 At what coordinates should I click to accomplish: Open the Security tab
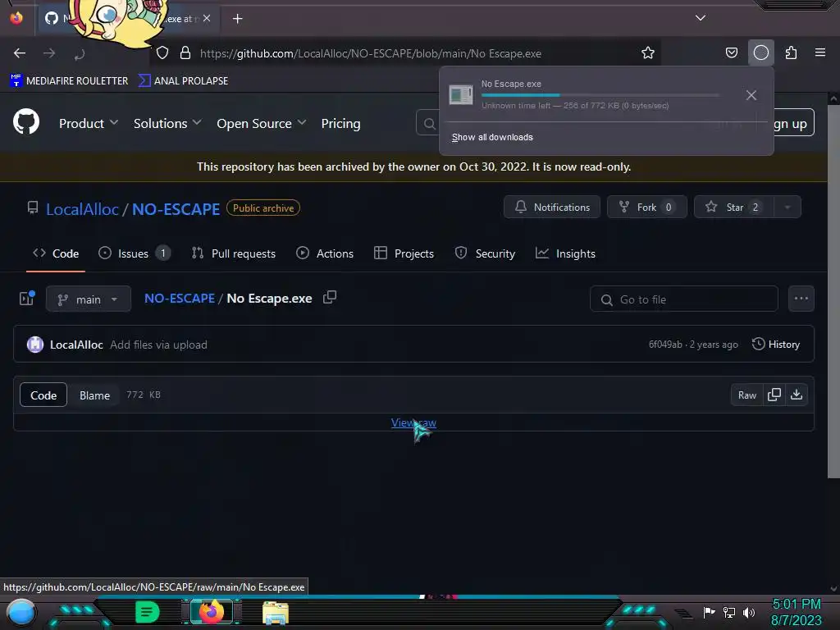[x=485, y=253]
